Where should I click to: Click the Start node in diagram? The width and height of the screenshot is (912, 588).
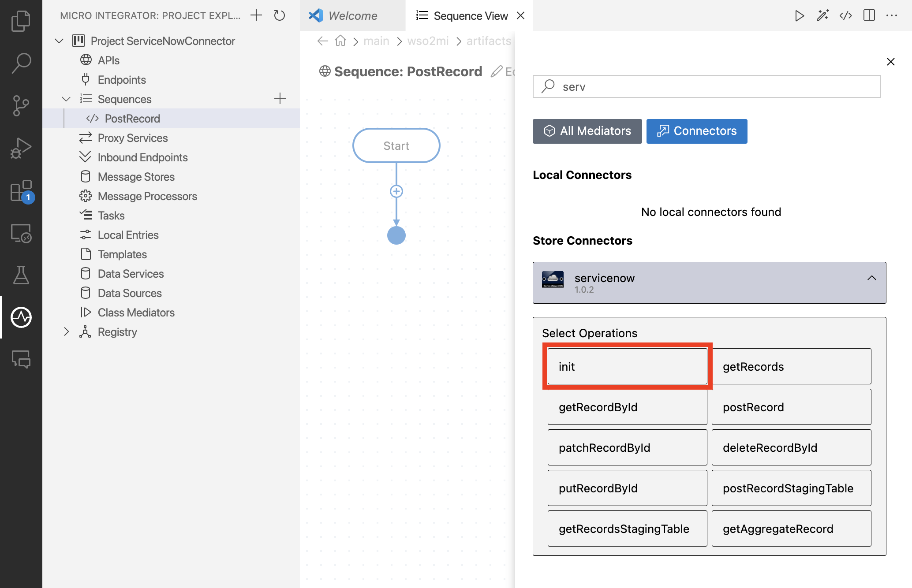point(396,145)
